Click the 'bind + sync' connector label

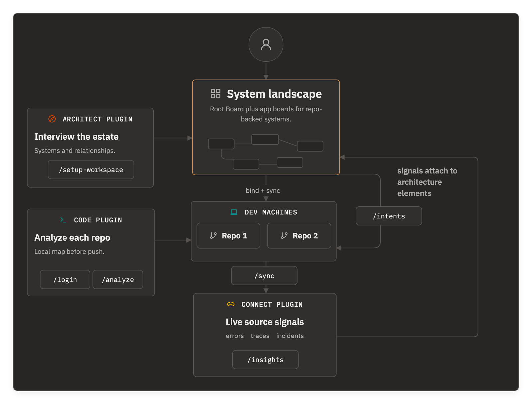click(x=263, y=191)
